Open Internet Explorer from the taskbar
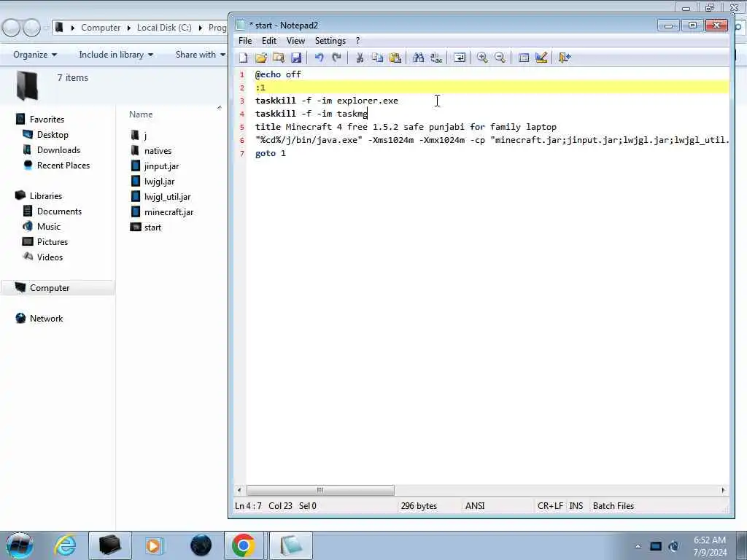Image resolution: width=747 pixels, height=560 pixels. [x=65, y=545]
